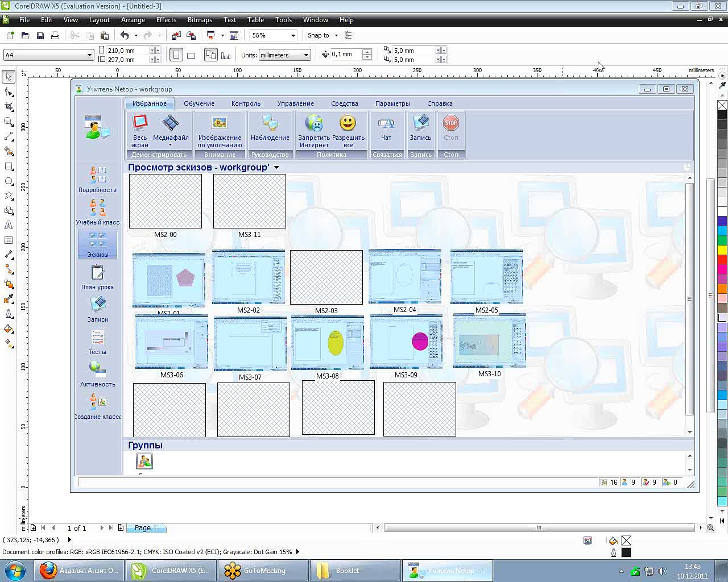Click Изображение по умолчанию button
This screenshot has height=582, width=728.
(x=220, y=131)
